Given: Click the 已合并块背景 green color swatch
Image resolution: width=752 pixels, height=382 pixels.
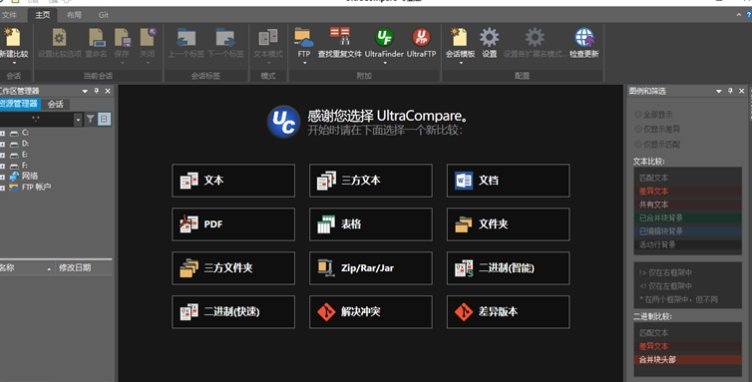Looking at the screenshot, I should click(688, 218).
